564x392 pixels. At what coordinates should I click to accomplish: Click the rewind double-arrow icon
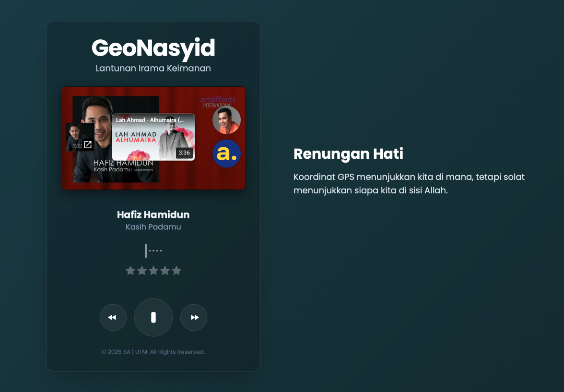tap(113, 317)
